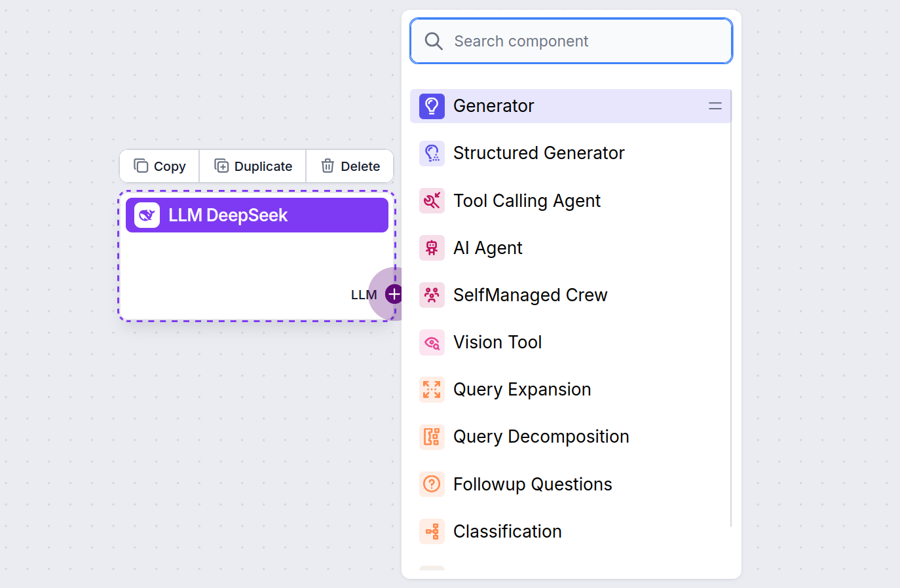Viewport: 900px width, 588px height.
Task: Click the Classification branch icon
Action: click(x=432, y=531)
